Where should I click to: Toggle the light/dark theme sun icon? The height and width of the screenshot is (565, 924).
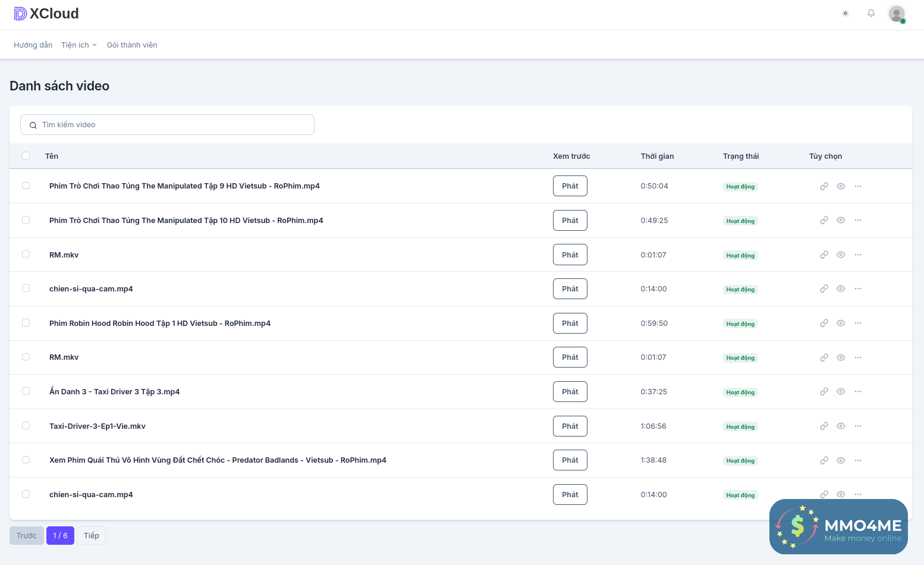click(x=846, y=14)
